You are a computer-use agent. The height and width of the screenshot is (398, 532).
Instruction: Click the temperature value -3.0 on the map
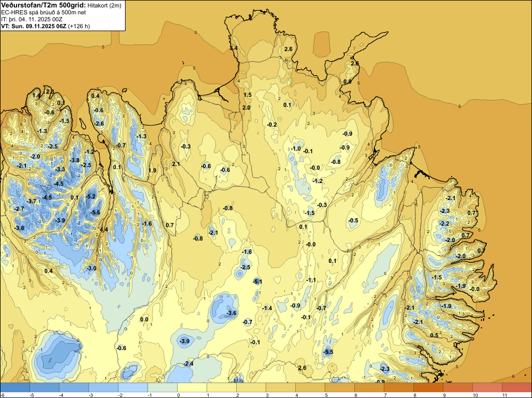(x=92, y=268)
